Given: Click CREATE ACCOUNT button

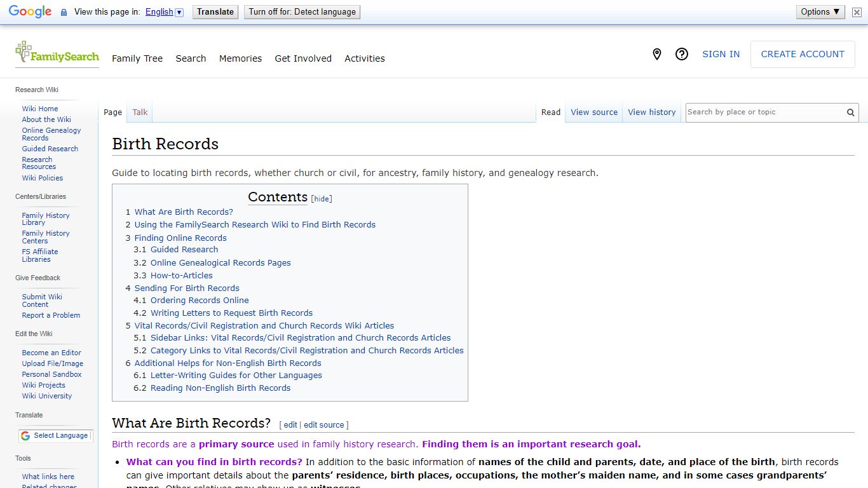Looking at the screenshot, I should (803, 55).
